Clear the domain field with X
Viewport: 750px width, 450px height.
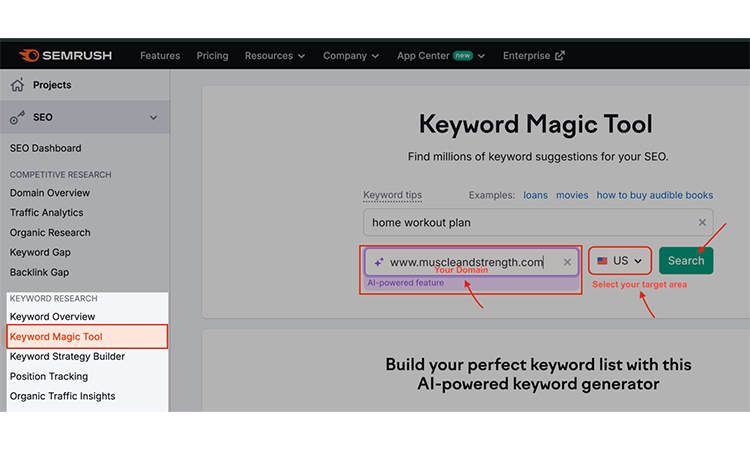pyautogui.click(x=567, y=262)
